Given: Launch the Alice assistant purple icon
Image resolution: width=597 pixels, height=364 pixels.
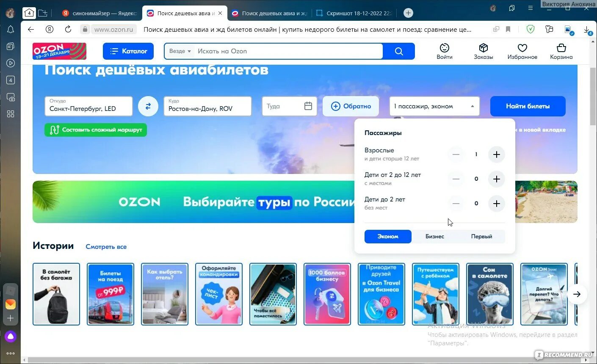Looking at the screenshot, I should tap(11, 337).
